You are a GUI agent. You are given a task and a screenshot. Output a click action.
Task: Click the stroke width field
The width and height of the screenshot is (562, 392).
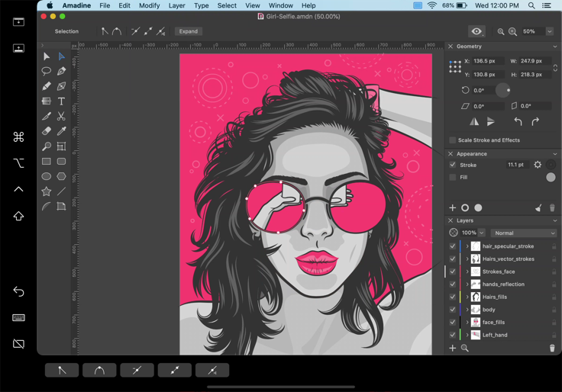[x=516, y=165]
